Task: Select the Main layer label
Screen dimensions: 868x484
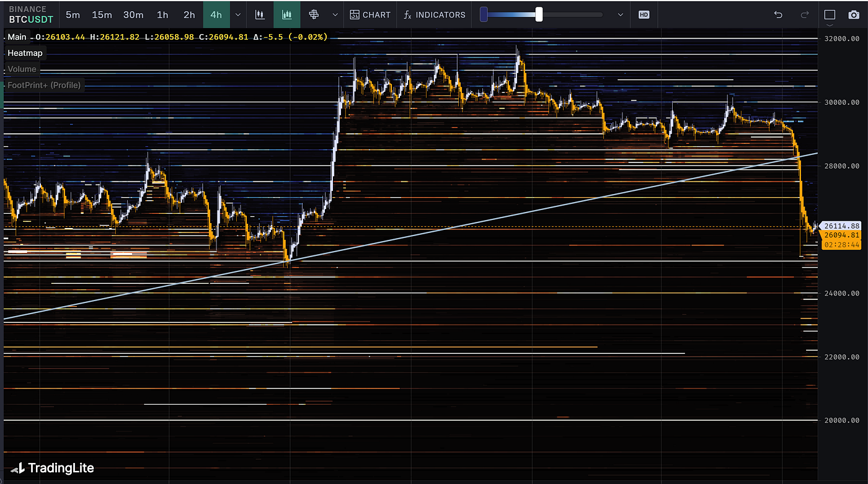Action: click(17, 37)
